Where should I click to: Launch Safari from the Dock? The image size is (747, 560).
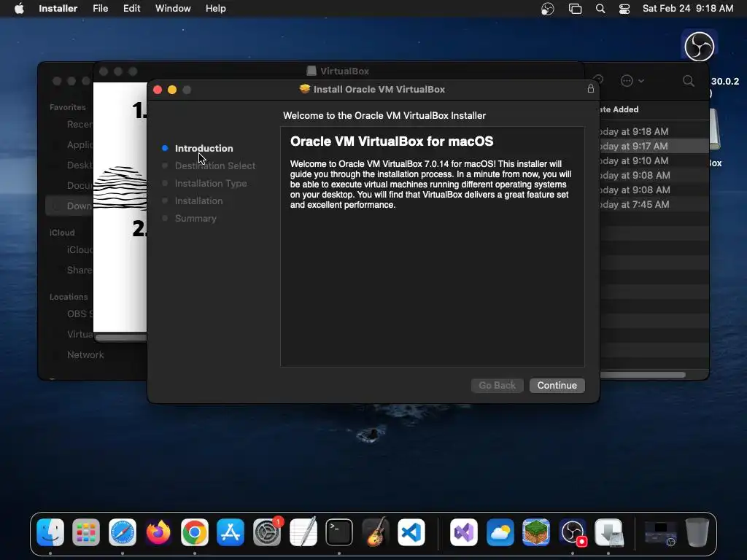pos(123,532)
